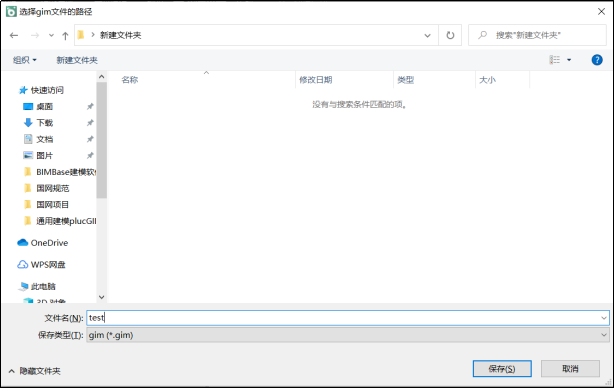The image size is (615, 389).
Task: Click the pin icon next to 图片
Action: pyautogui.click(x=90, y=156)
